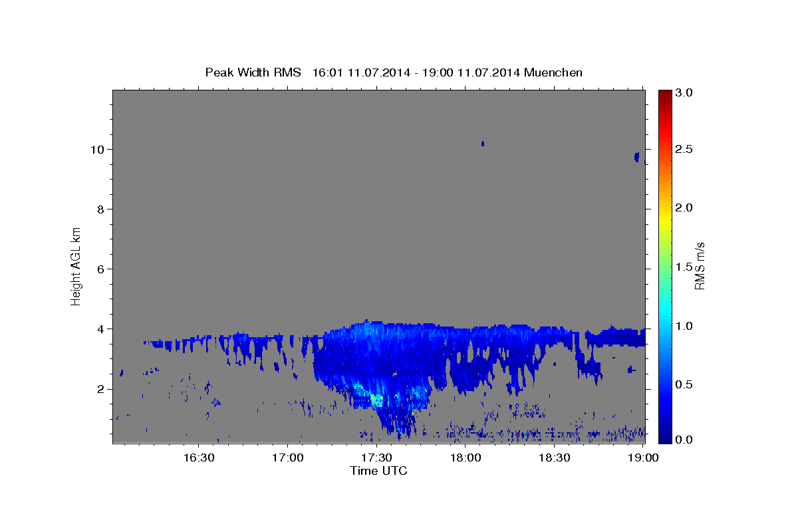
Task: Click the plot title 'Peak Width RMS'
Action: tap(253, 72)
